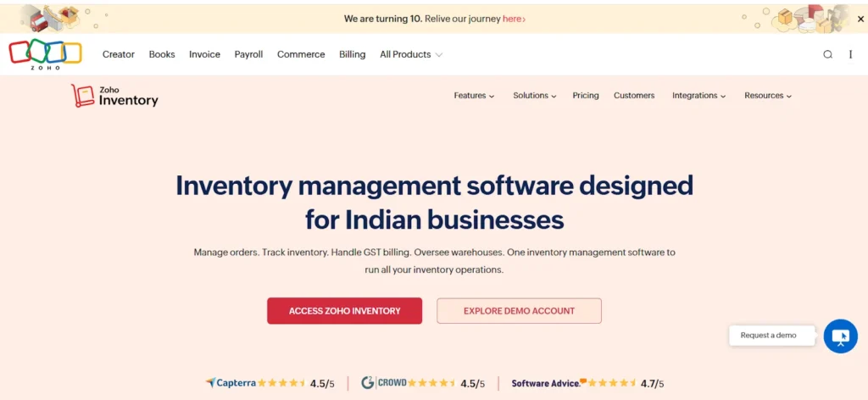Close the anniversary banner
This screenshot has width=868, height=400.
(x=860, y=19)
